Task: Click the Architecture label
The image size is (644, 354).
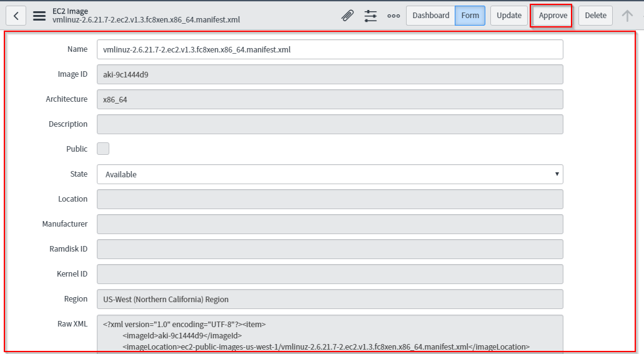Action: click(67, 99)
